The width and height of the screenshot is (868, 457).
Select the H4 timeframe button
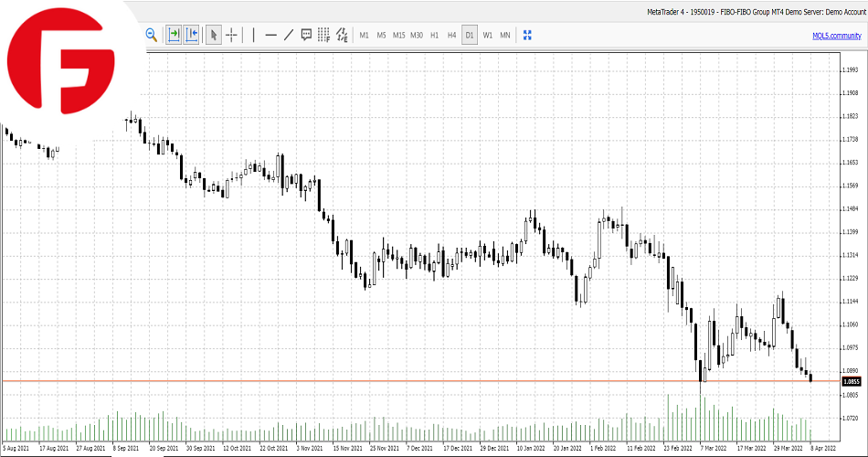451,35
